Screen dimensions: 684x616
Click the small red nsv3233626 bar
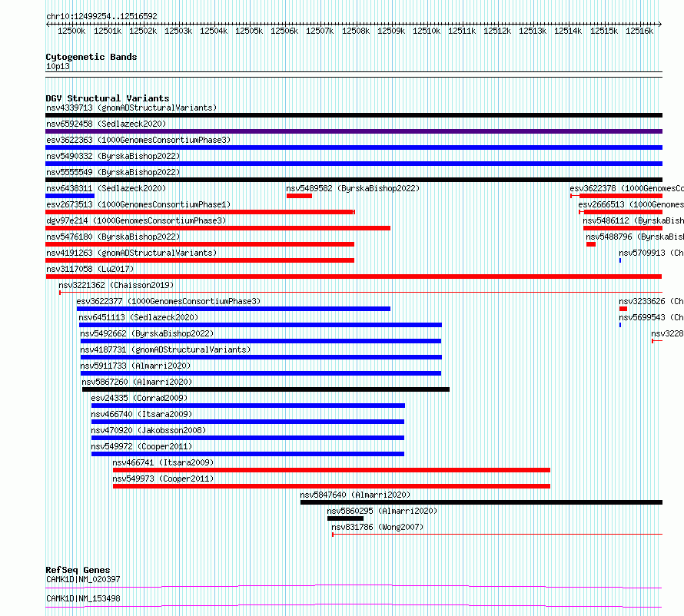pyautogui.click(x=623, y=309)
